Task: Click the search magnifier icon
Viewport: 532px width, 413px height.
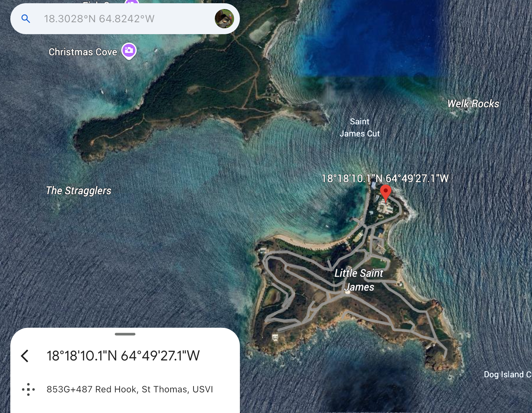Action: (26, 19)
